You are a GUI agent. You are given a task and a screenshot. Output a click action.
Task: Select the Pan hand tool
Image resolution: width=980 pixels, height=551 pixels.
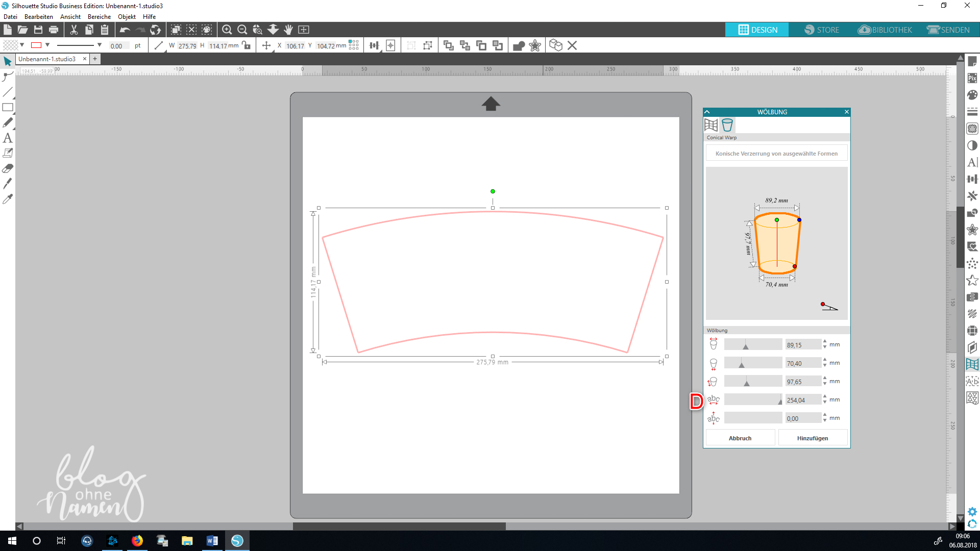288,30
